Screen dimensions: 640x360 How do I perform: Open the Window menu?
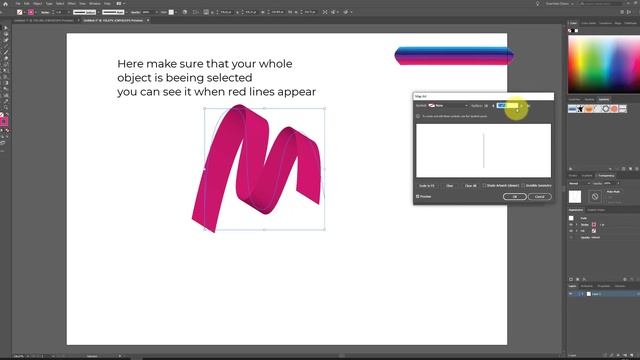(x=95, y=4)
